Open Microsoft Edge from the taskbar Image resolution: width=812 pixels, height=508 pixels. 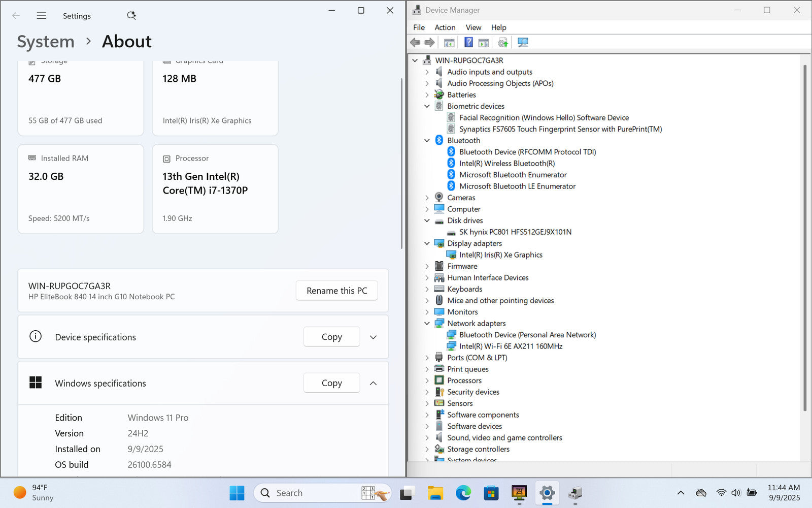[463, 493]
